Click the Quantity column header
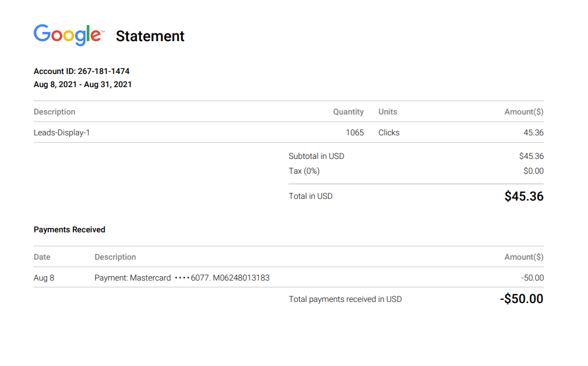Image resolution: width=588 pixels, height=366 pixels. (348, 112)
